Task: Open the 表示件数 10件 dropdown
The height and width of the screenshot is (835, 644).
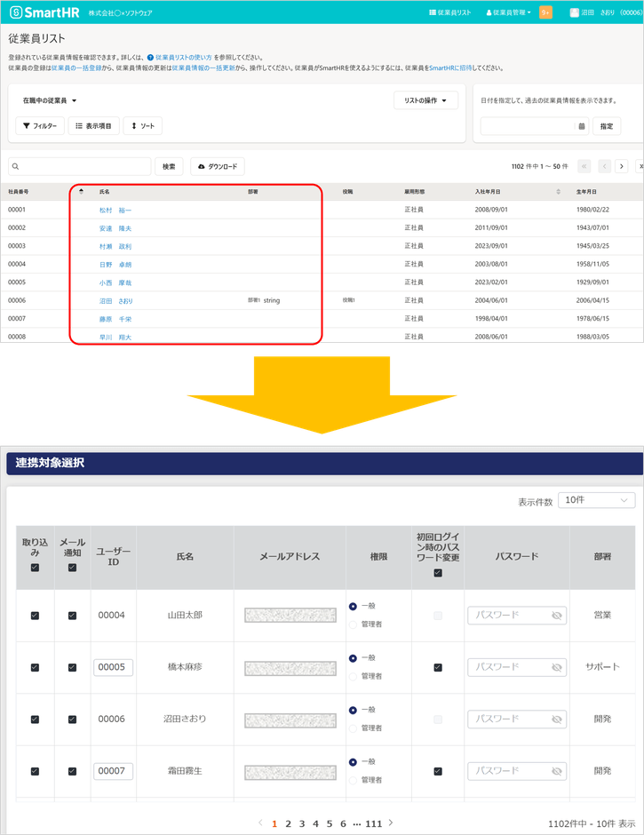Action: click(597, 500)
